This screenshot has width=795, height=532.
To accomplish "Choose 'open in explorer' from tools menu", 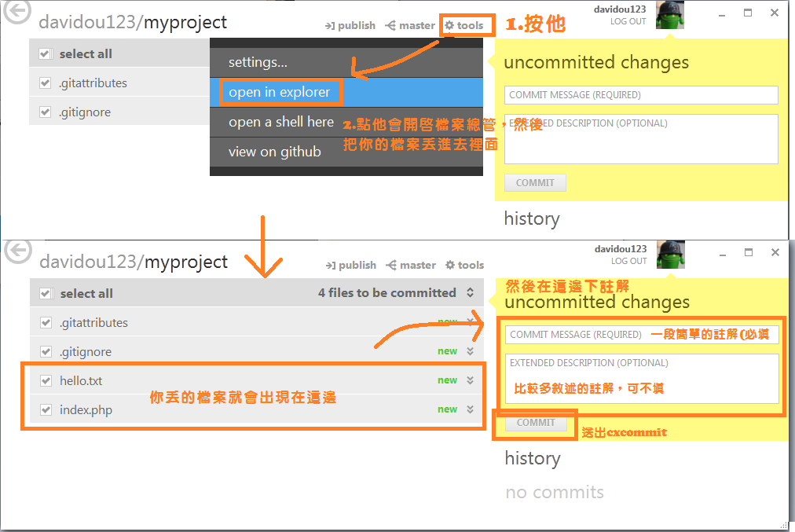I will point(280,93).
